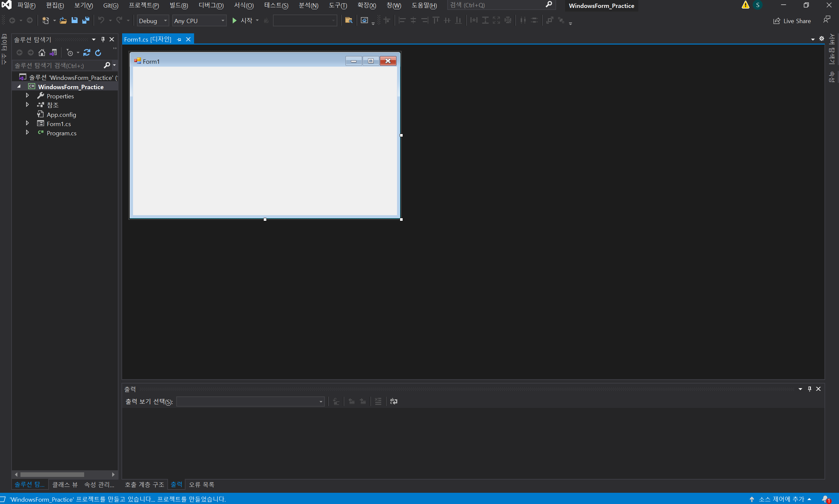Open the Output source selection combo box

tap(250, 402)
